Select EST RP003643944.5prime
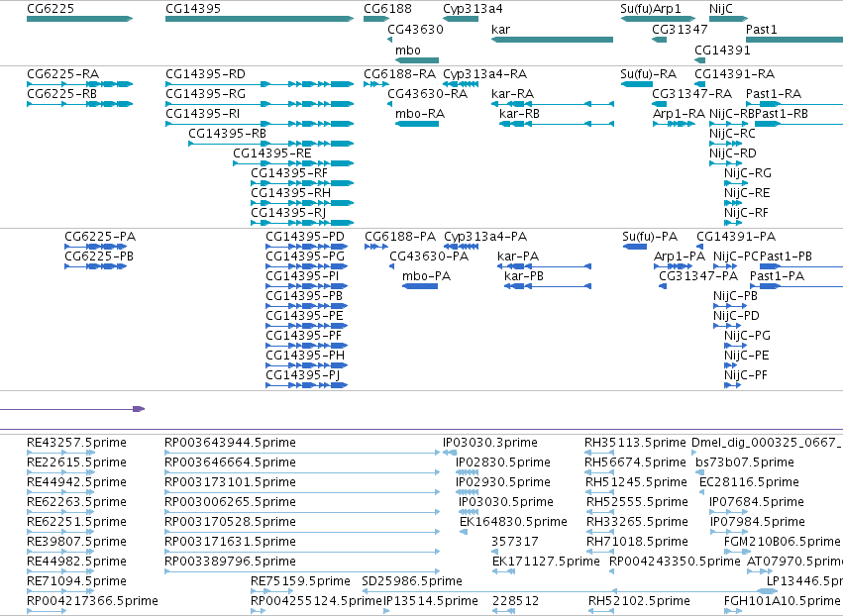843x616 pixels. (303, 453)
